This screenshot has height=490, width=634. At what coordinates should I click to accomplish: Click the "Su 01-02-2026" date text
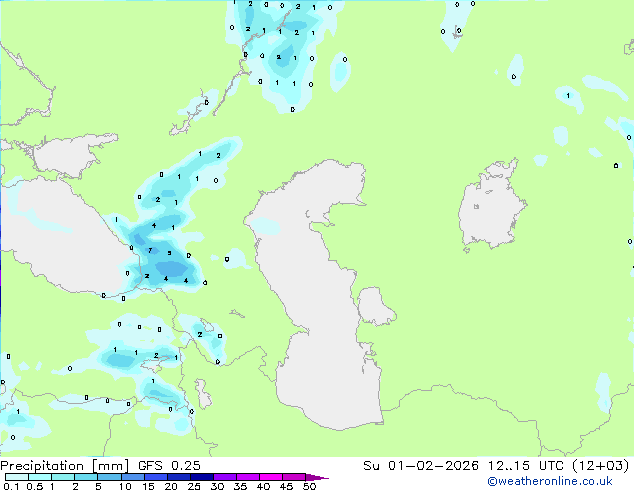pos(421,466)
